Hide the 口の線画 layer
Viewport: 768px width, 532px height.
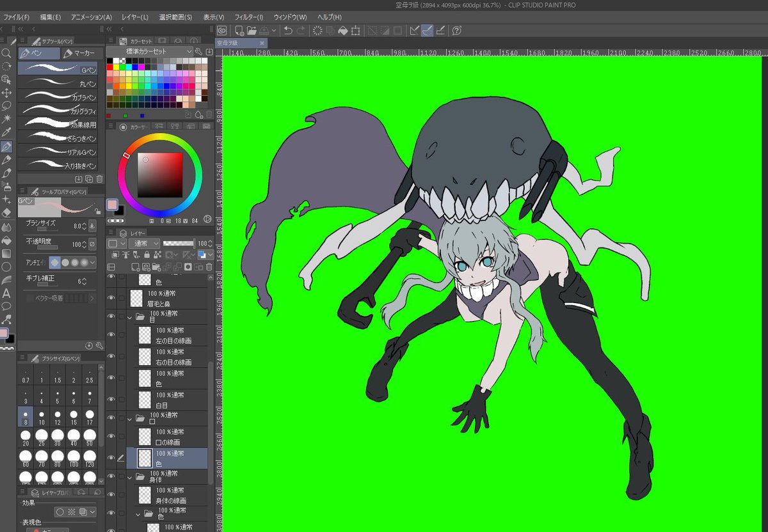pos(111,437)
